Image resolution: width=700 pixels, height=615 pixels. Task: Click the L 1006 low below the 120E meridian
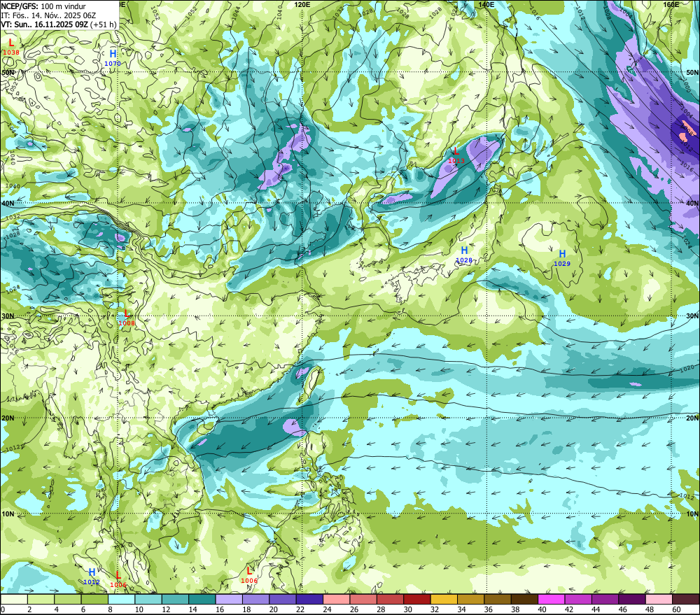[x=249, y=575]
